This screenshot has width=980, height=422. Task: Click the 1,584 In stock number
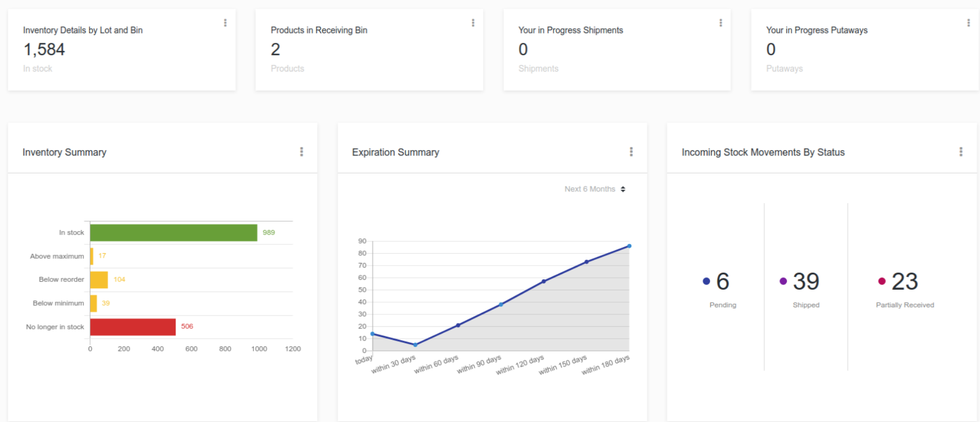pos(44,49)
